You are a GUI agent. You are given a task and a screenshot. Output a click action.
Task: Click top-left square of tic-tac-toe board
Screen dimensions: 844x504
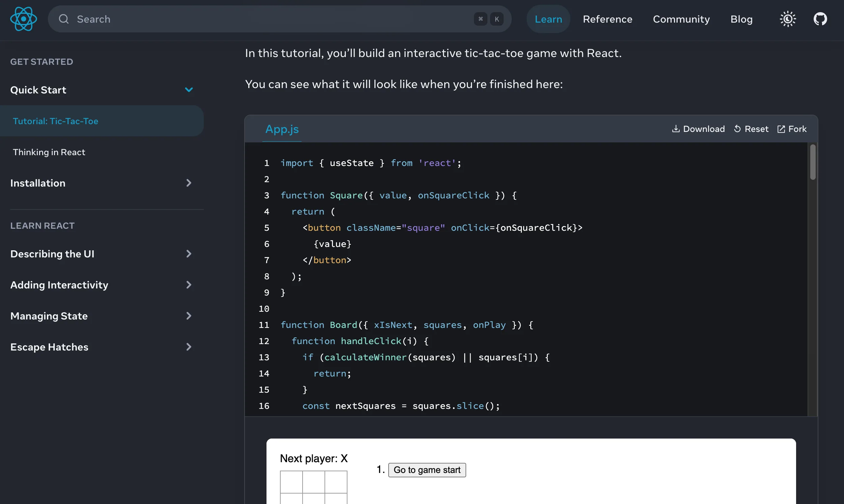point(291,482)
